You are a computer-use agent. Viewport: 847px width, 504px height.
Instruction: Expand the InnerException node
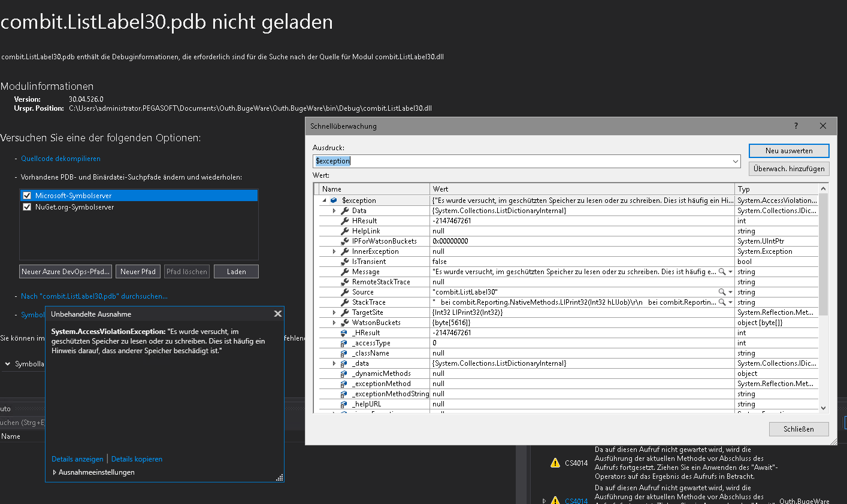click(334, 251)
